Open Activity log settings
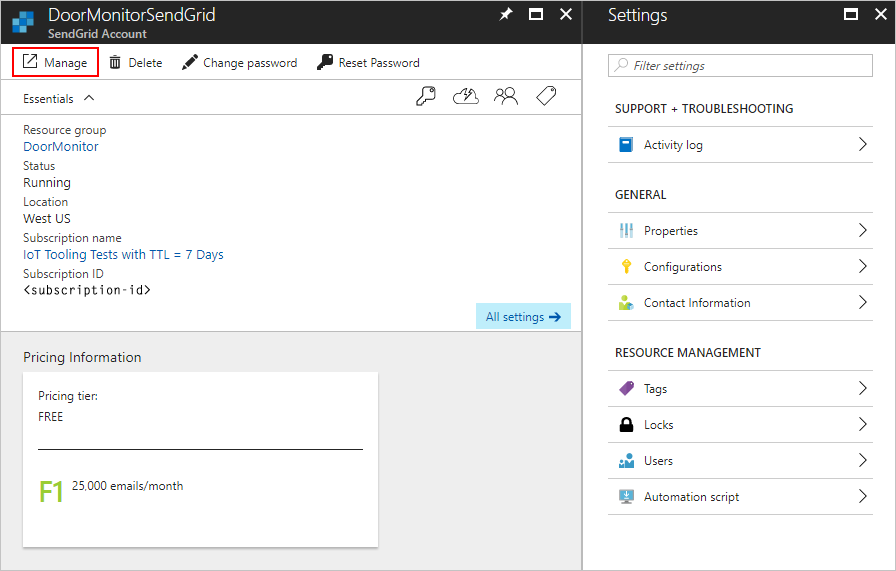The height and width of the screenshot is (571, 896). click(x=672, y=145)
